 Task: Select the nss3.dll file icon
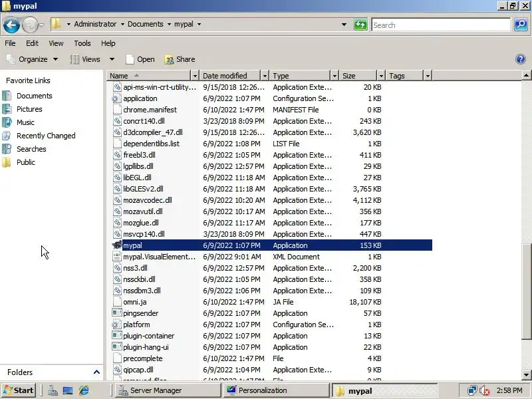click(117, 268)
